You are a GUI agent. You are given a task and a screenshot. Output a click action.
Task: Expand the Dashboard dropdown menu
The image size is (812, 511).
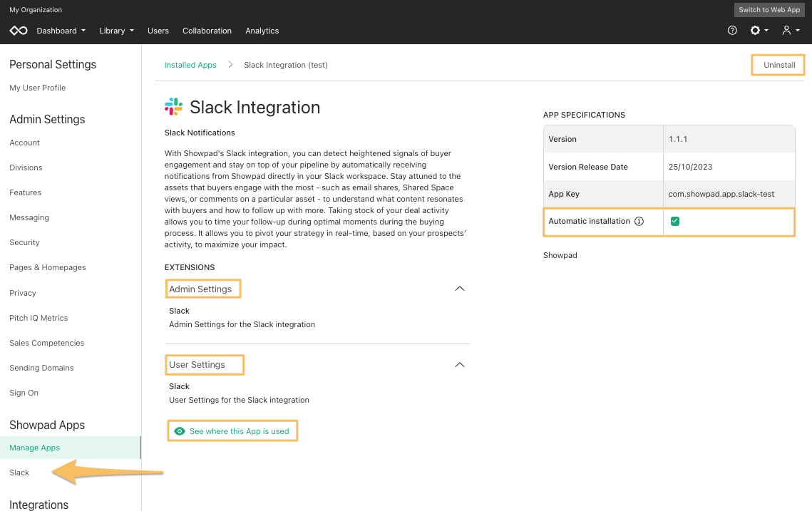(61, 31)
